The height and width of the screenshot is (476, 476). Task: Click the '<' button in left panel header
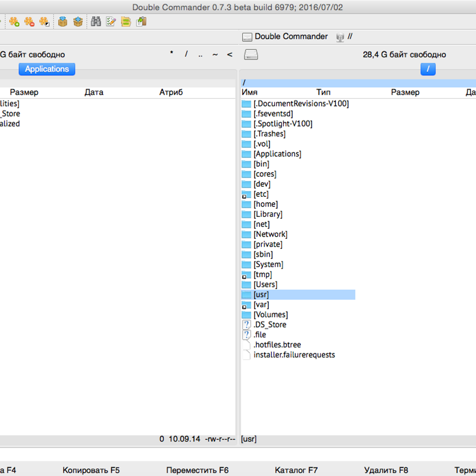point(230,54)
